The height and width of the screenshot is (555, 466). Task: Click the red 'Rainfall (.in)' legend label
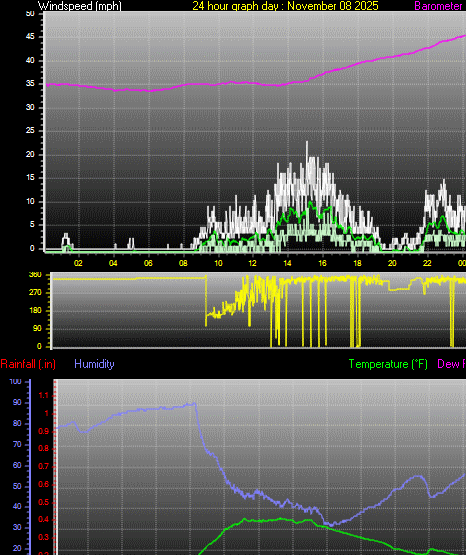28,364
